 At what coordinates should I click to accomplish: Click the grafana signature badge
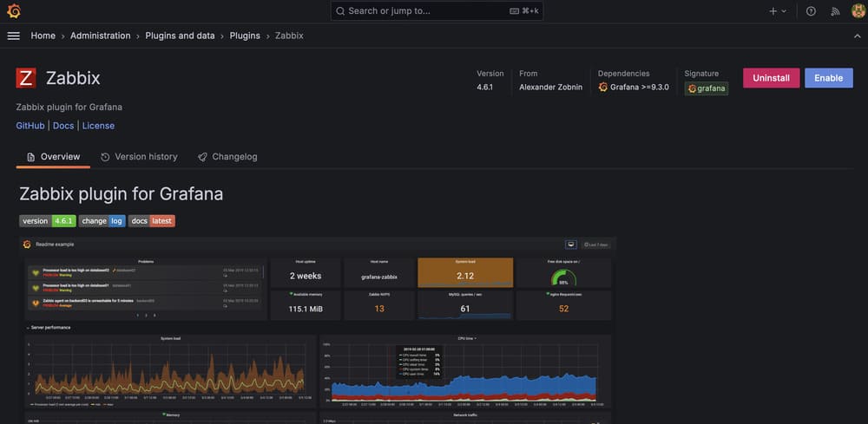(707, 88)
